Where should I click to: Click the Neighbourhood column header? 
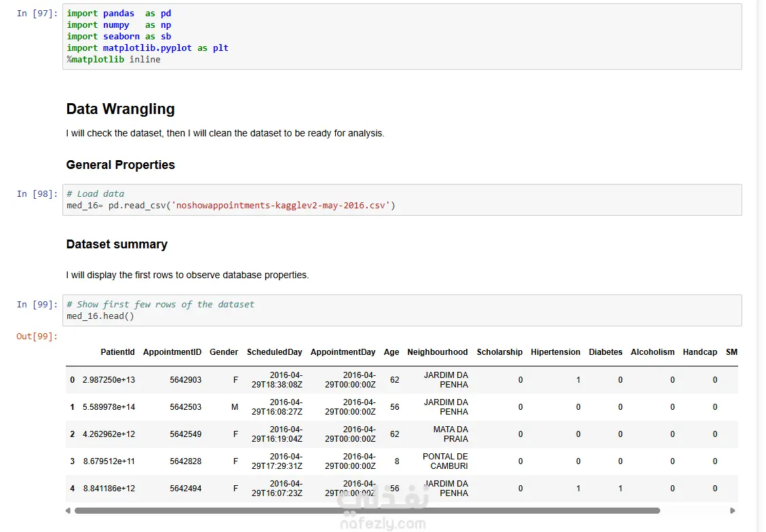pos(437,352)
